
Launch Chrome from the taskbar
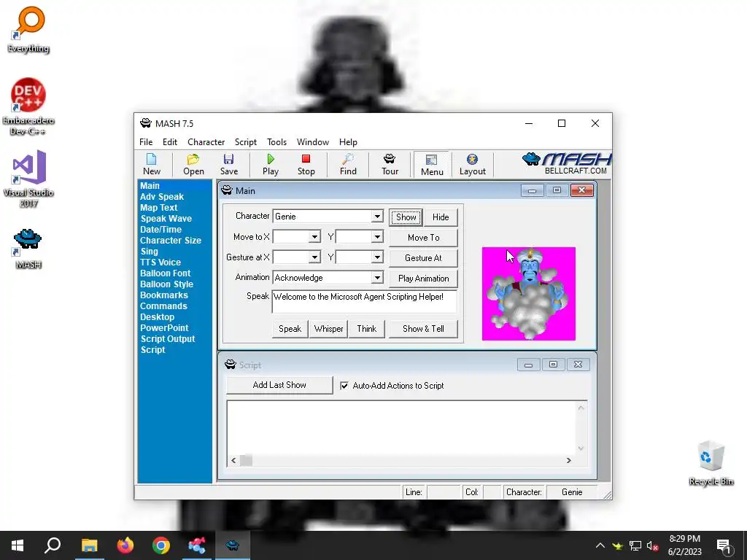(161, 545)
